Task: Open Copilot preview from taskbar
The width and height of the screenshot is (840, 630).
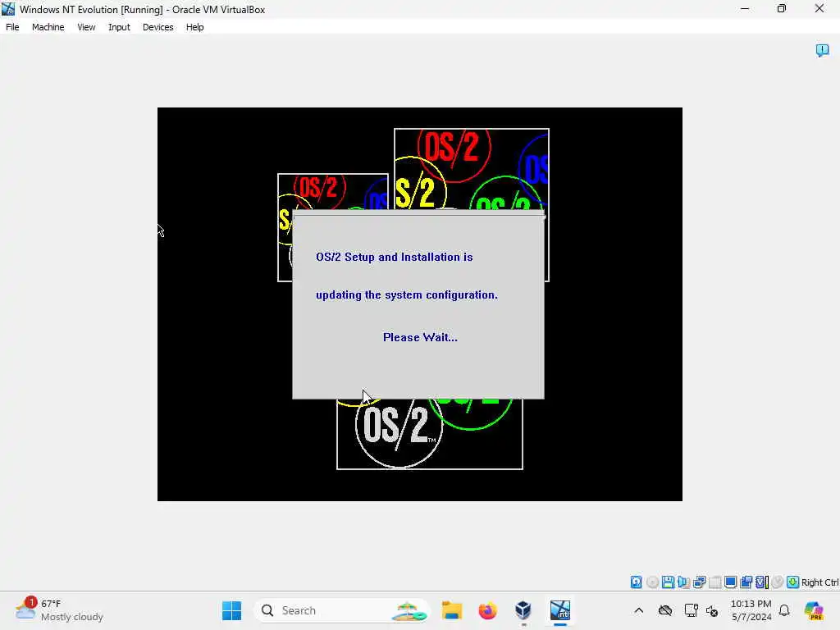Action: coord(814,610)
